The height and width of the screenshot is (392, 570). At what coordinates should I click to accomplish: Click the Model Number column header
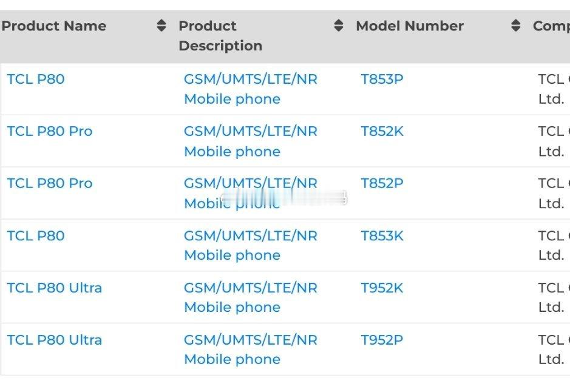tap(410, 26)
